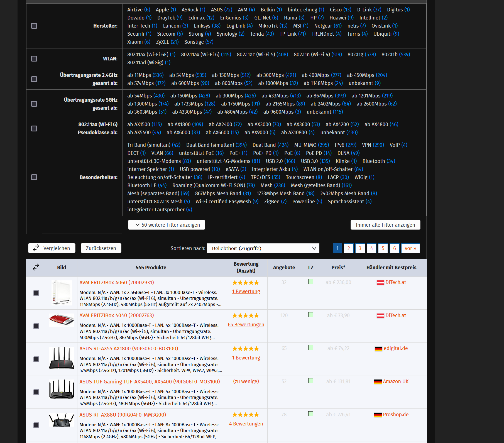Filter by manufacturer ASUS (72)
Image resolution: width=504 pixels, height=443 pixels.
221,9
